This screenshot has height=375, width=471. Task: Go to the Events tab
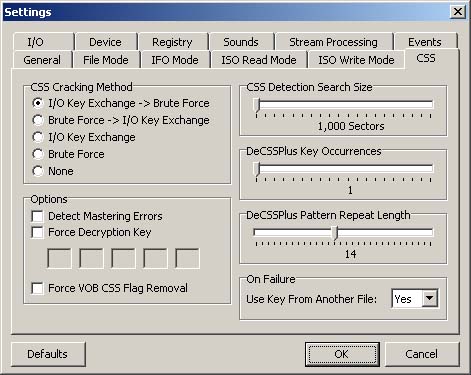click(x=425, y=42)
